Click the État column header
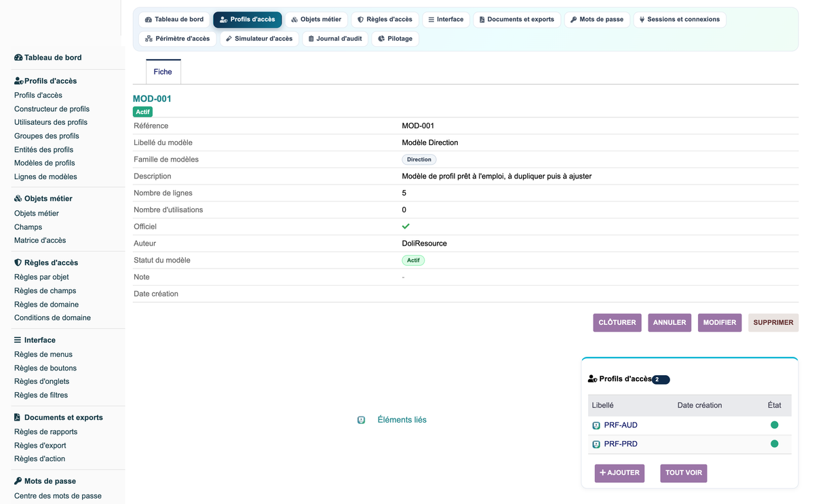Viewport: 814px width, 504px height. [x=775, y=405]
